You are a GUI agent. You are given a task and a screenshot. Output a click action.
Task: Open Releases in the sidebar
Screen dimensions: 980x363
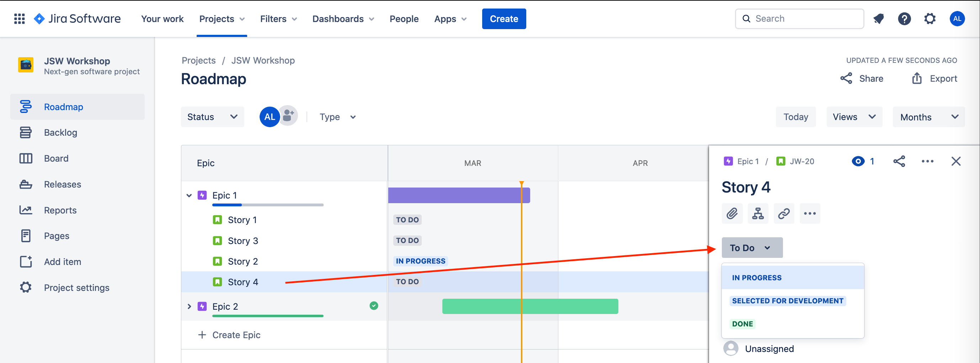(77, 184)
